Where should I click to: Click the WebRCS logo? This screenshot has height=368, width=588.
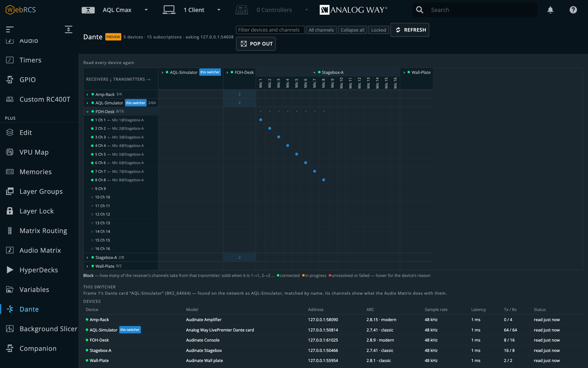pyautogui.click(x=21, y=10)
